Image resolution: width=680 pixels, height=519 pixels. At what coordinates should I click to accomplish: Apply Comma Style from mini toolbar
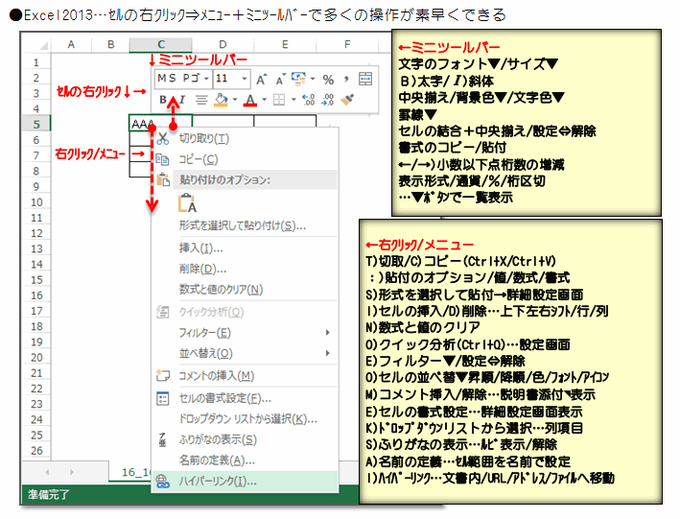[347, 79]
